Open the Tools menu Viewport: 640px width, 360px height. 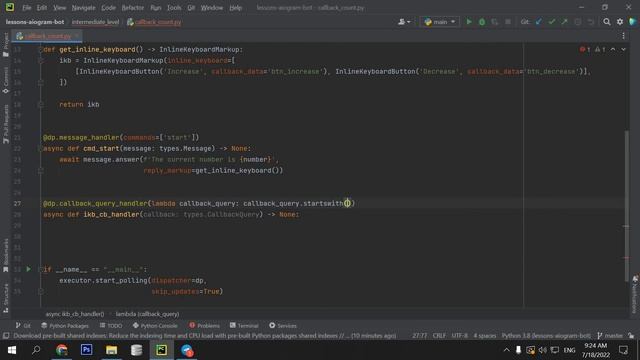tap(174, 8)
